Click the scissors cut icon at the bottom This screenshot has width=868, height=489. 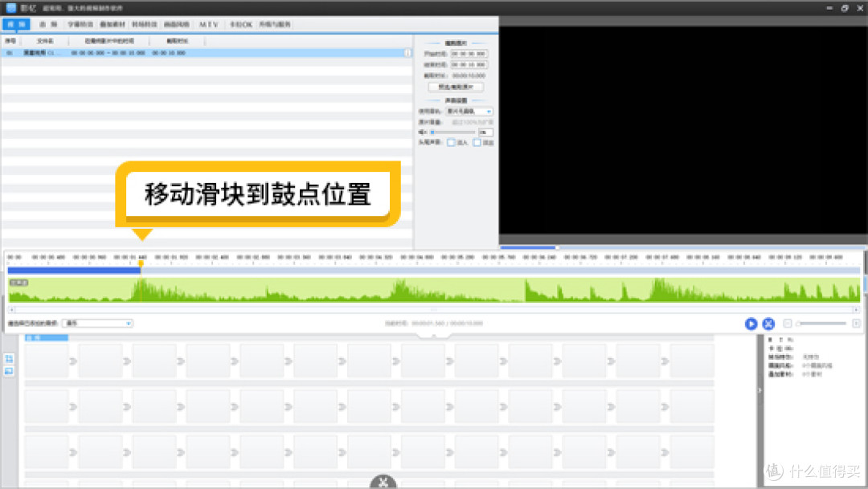point(383,482)
